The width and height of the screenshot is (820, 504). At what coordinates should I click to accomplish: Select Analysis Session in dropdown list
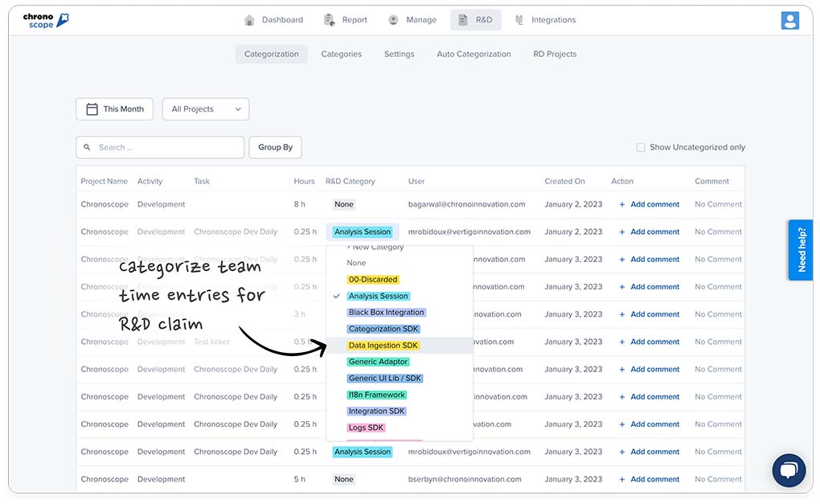pos(378,296)
